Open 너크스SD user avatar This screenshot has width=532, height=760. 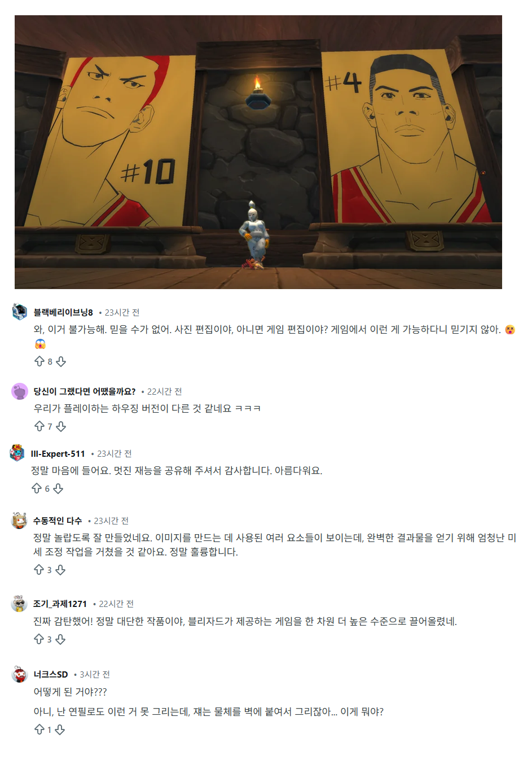coord(20,674)
